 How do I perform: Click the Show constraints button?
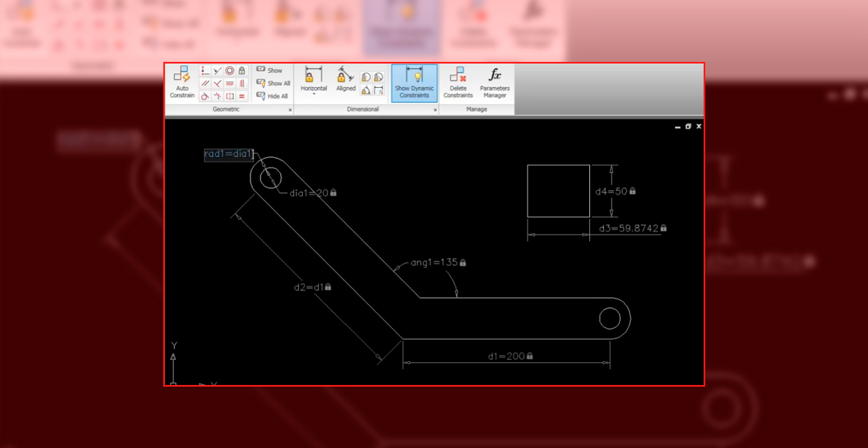tap(270, 71)
